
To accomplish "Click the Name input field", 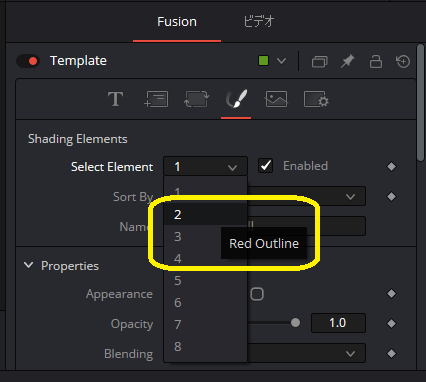I will [x=306, y=226].
